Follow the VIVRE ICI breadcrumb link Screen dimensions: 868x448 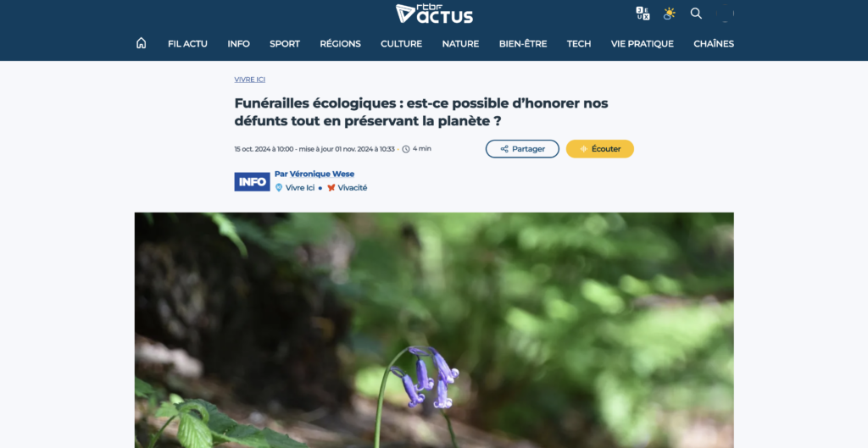(250, 79)
